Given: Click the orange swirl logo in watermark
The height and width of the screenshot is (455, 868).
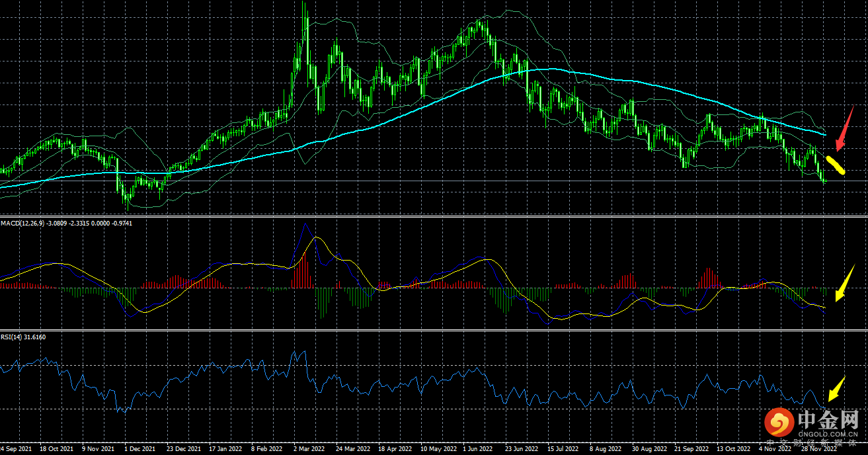Looking at the screenshot, I should coord(779,421).
